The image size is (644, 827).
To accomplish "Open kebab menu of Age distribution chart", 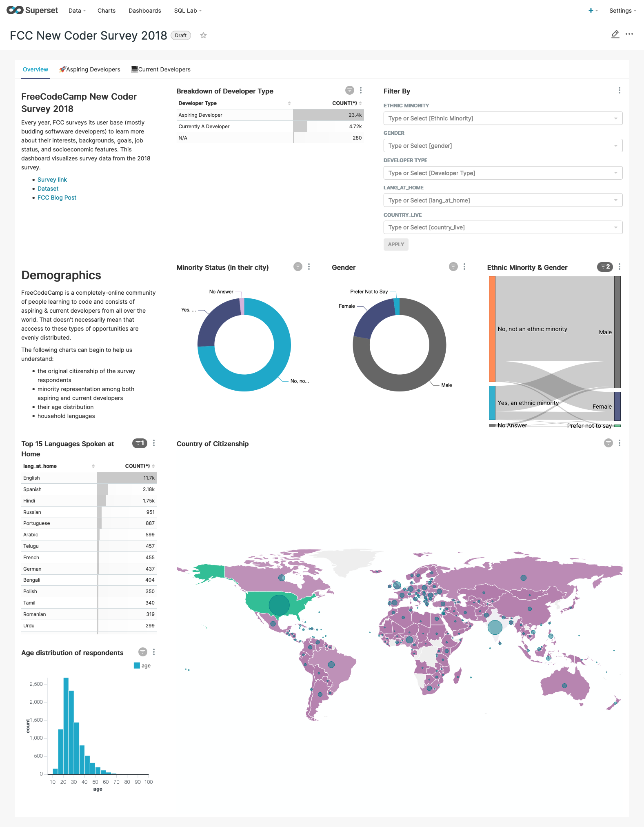I will click(154, 652).
